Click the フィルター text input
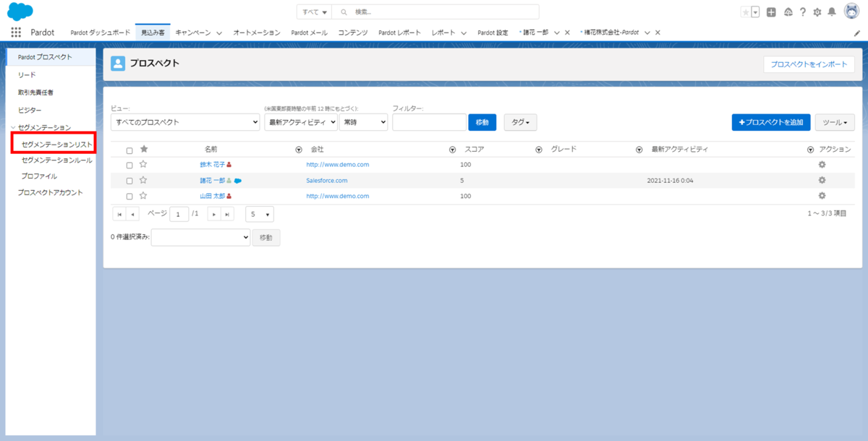868x441 pixels. click(x=429, y=122)
